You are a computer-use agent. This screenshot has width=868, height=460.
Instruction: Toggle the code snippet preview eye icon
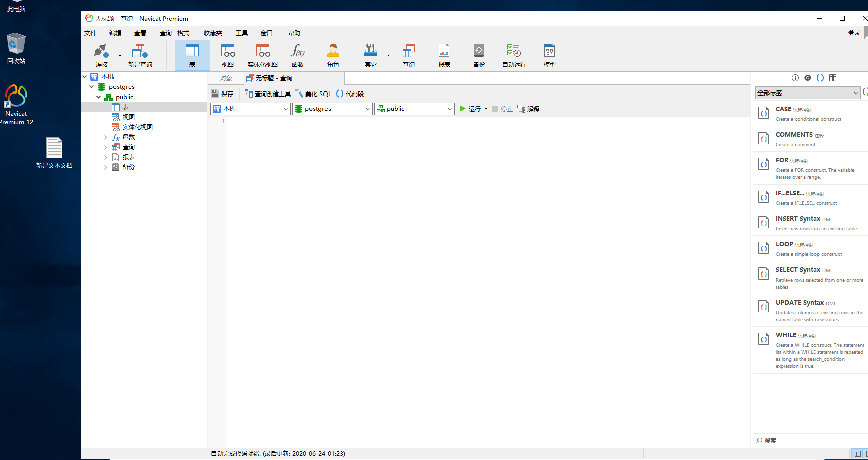(808, 78)
